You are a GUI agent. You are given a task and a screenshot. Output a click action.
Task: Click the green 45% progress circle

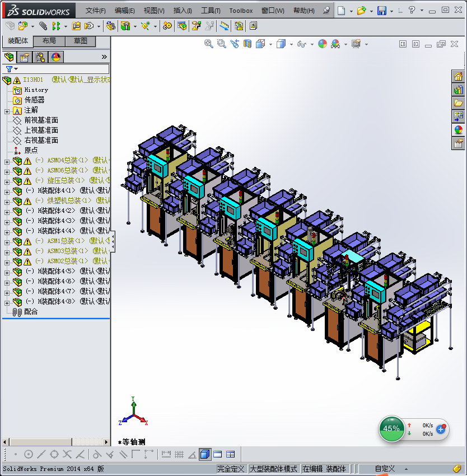pos(391,428)
